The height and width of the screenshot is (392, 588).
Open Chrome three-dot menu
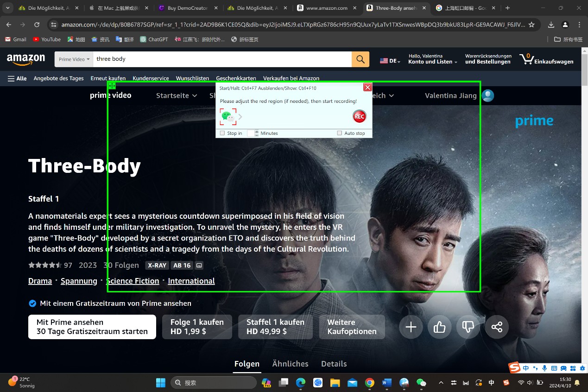tap(579, 25)
